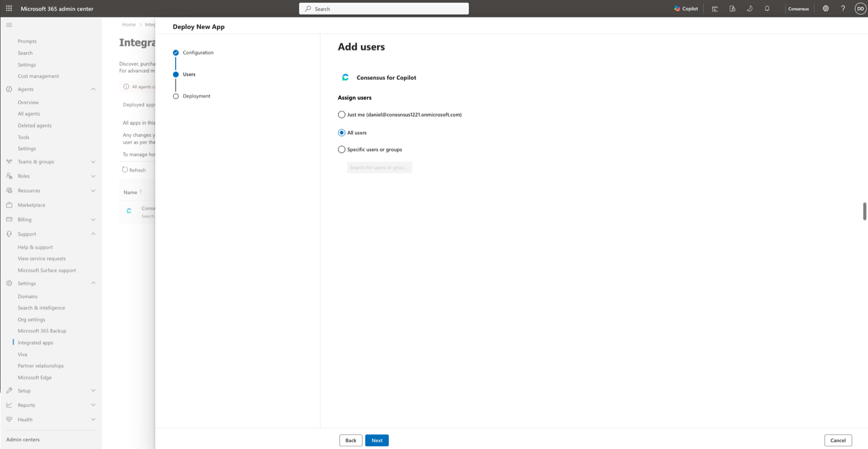The height and width of the screenshot is (449, 868).
Task: Click the Support headset icon
Action: click(9, 234)
